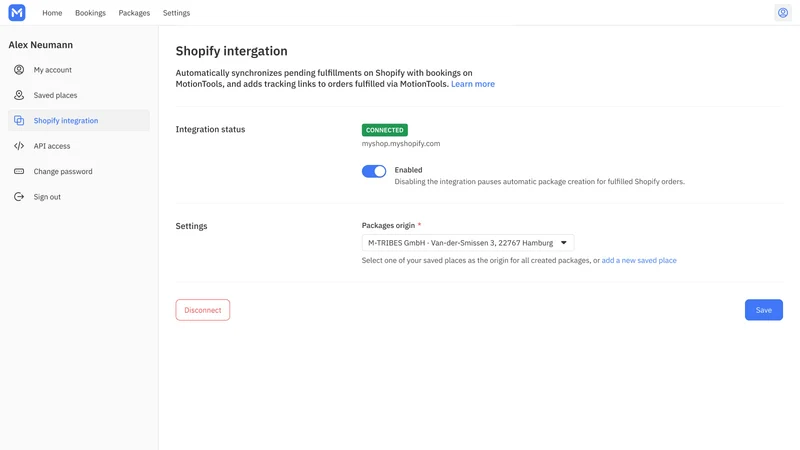Select Shopify integration in sidebar

(79, 120)
